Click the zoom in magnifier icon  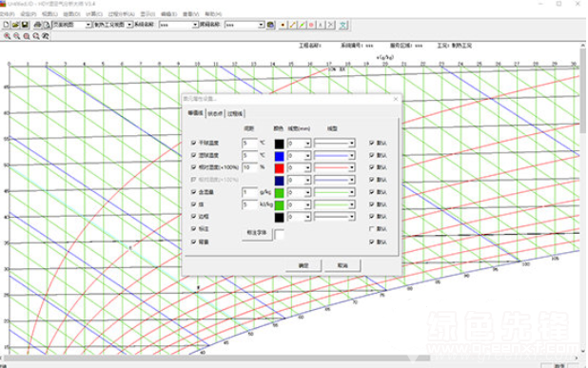7,36
